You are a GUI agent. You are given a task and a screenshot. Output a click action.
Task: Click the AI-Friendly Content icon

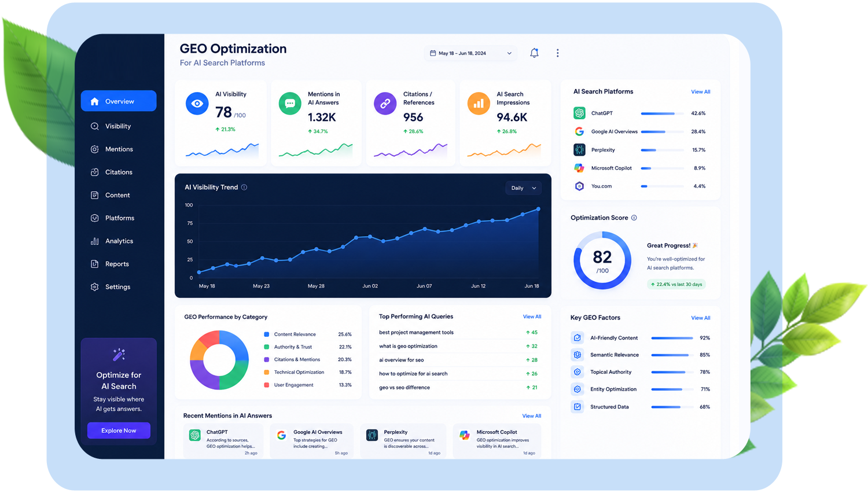[578, 338]
